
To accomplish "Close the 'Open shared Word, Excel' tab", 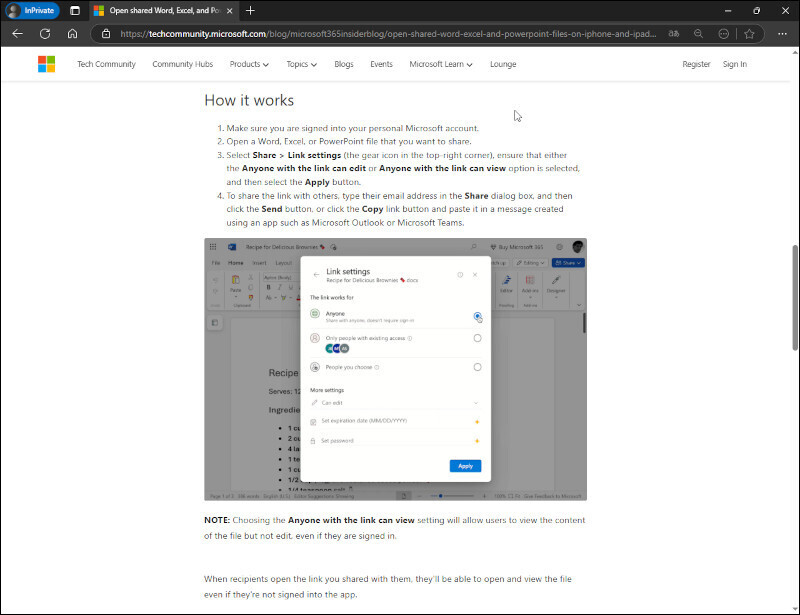I will click(230, 11).
